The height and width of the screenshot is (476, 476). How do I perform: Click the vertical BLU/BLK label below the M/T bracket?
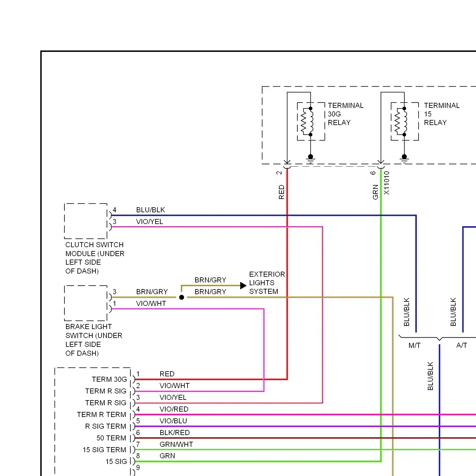click(x=430, y=376)
